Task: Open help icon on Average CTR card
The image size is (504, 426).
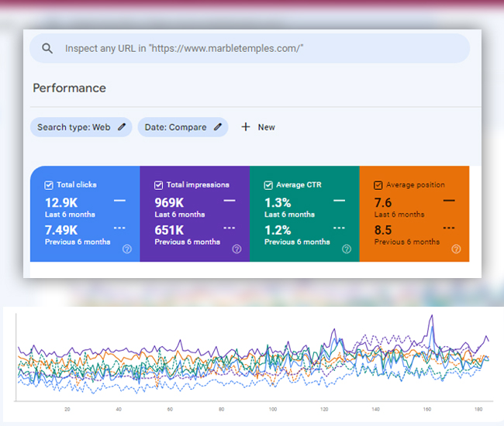Action: coord(347,249)
